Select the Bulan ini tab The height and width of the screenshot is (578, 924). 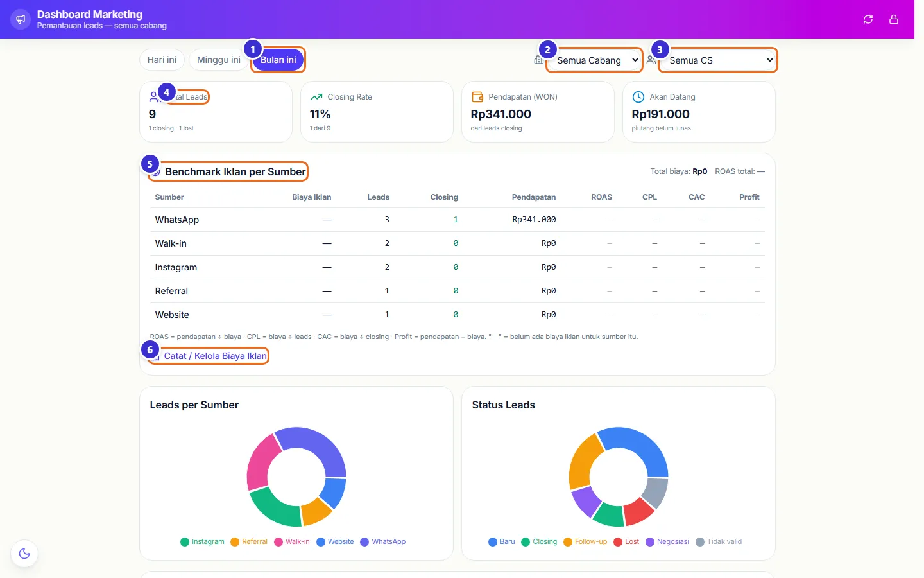(x=278, y=60)
